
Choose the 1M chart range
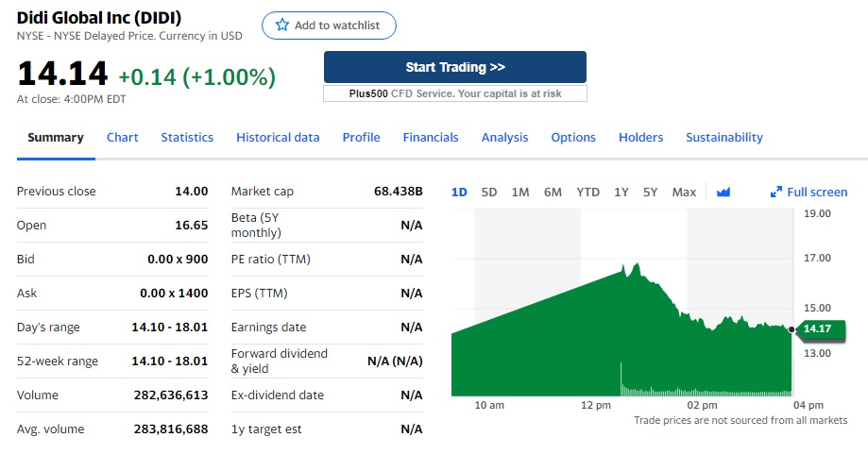[520, 192]
